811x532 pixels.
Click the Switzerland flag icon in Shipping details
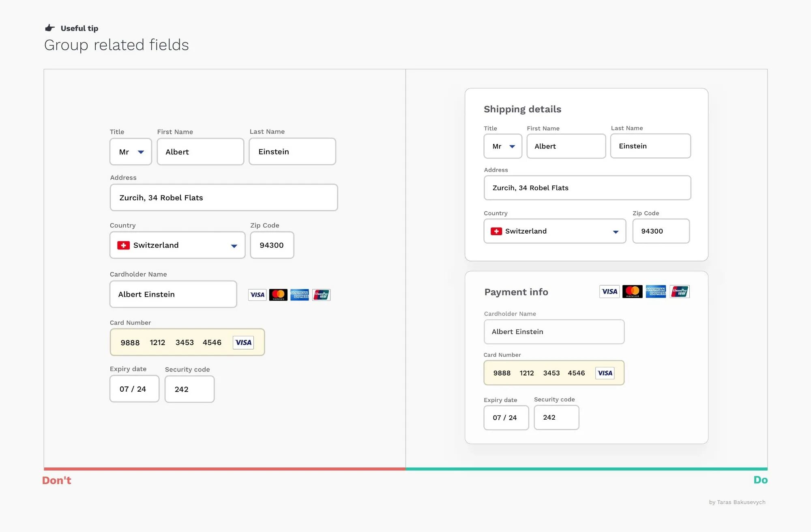pos(496,231)
